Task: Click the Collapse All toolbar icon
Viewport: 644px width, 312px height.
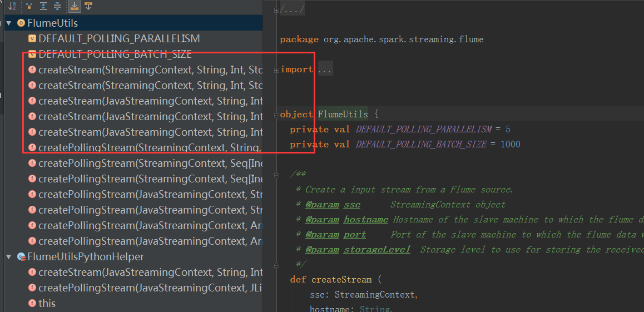Action: [x=57, y=6]
